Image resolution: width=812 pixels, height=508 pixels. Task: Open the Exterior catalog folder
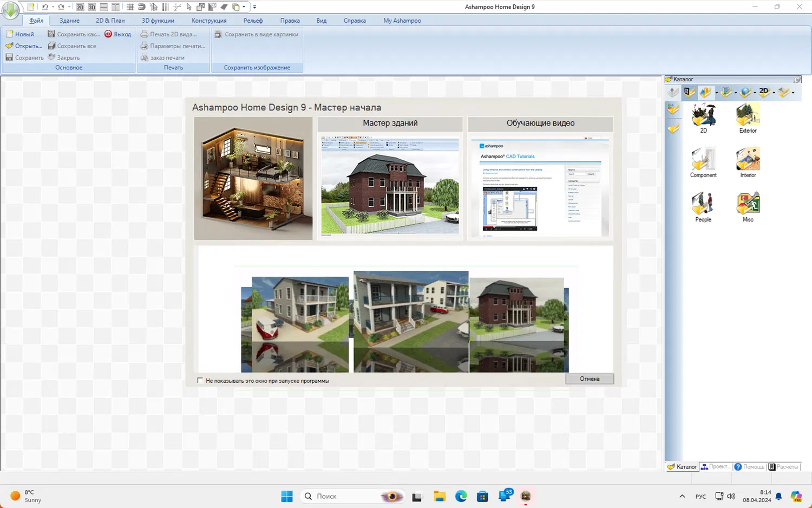coord(748,118)
